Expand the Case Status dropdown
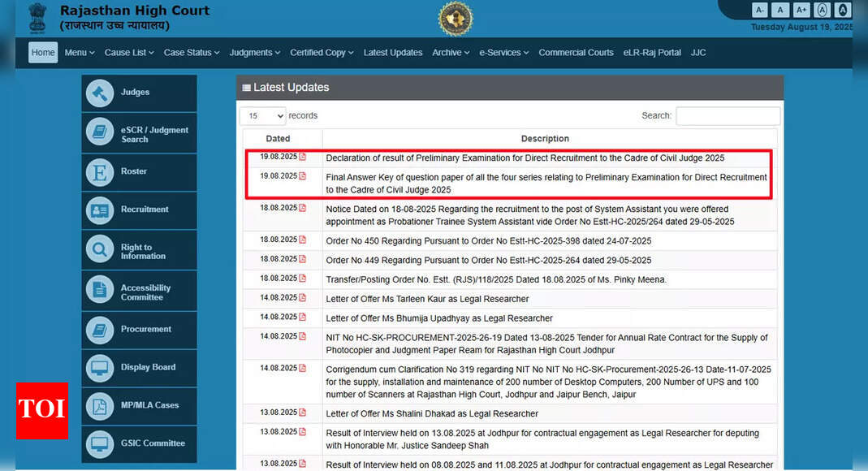868x471 pixels. [192, 53]
